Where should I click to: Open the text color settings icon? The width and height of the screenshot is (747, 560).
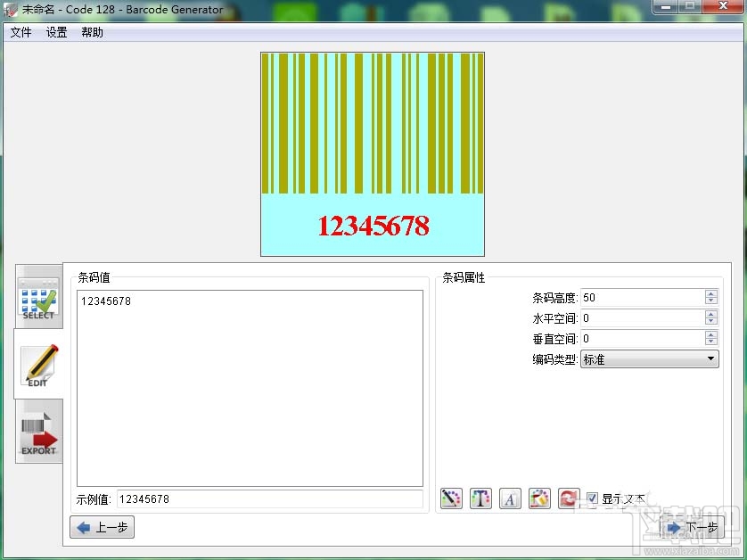point(480,498)
